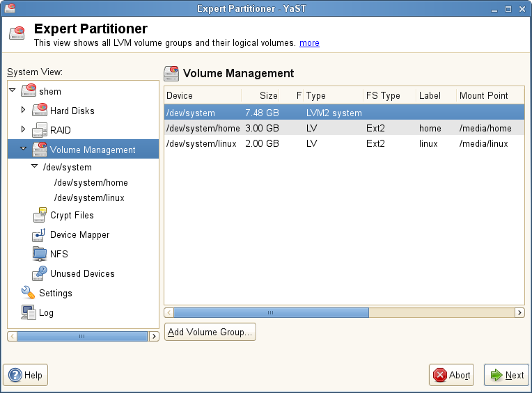The height and width of the screenshot is (393, 532).
Task: Select /dev/system/home in the tree
Action: (91, 183)
